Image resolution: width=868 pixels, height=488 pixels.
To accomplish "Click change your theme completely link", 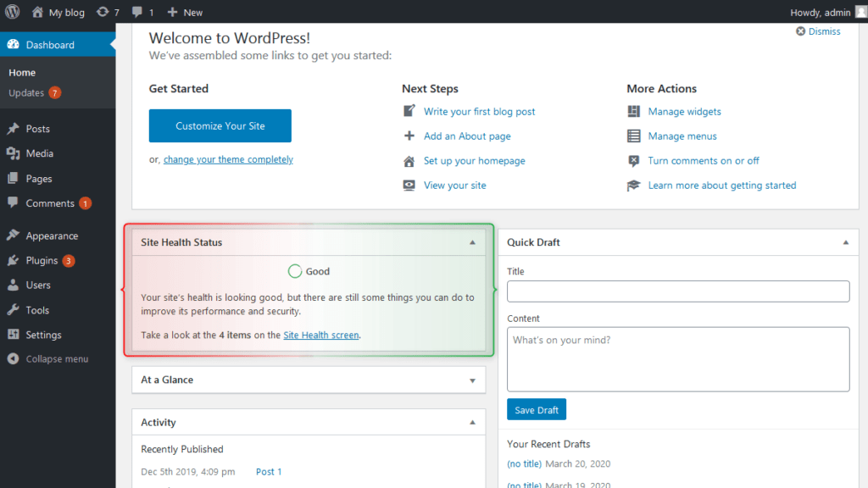I will tap(228, 159).
